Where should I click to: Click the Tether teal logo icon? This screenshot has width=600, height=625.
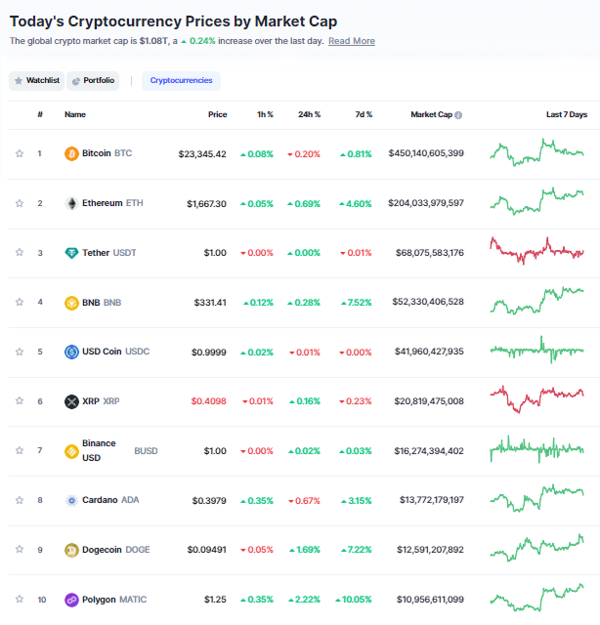(x=71, y=253)
